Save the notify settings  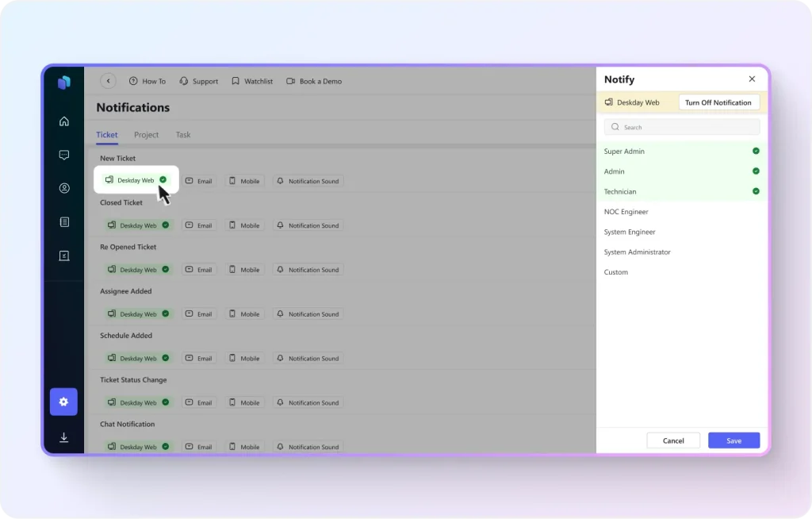733,440
